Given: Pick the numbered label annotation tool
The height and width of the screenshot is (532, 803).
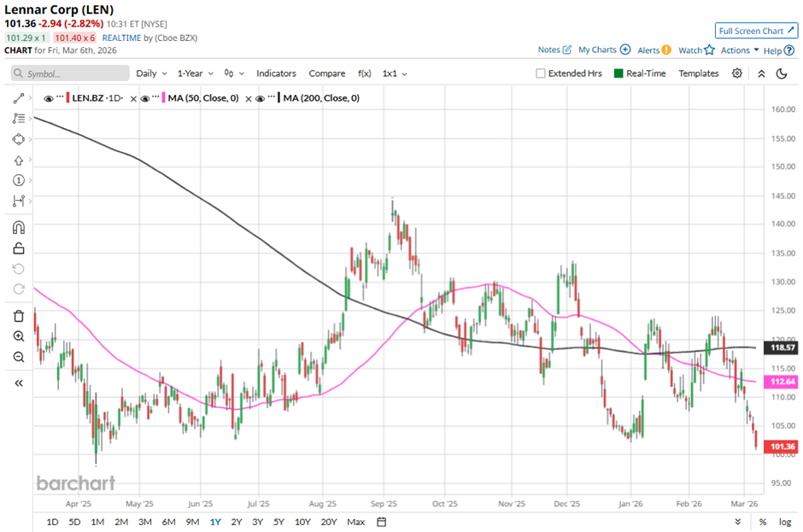Looking at the screenshot, I should click(x=19, y=180).
